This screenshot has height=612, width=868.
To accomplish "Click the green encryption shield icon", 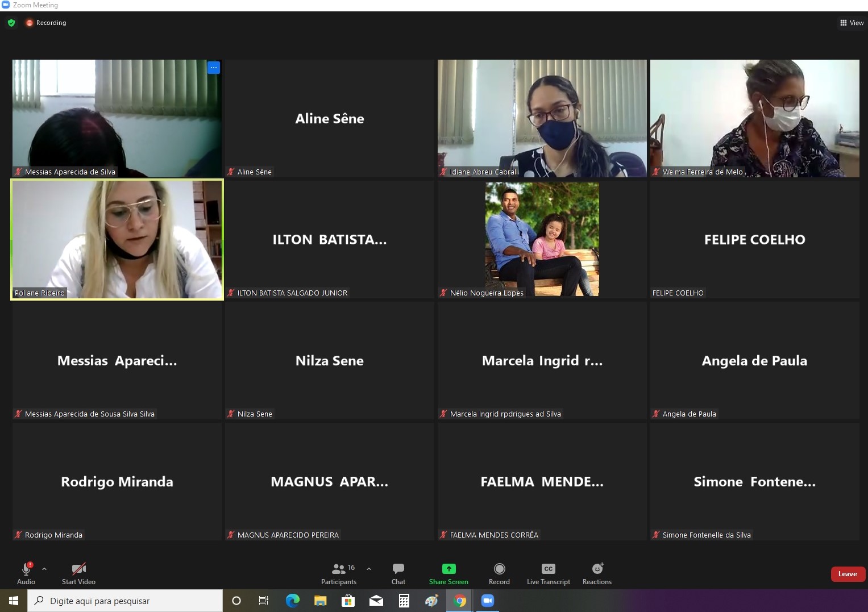I will click(11, 23).
